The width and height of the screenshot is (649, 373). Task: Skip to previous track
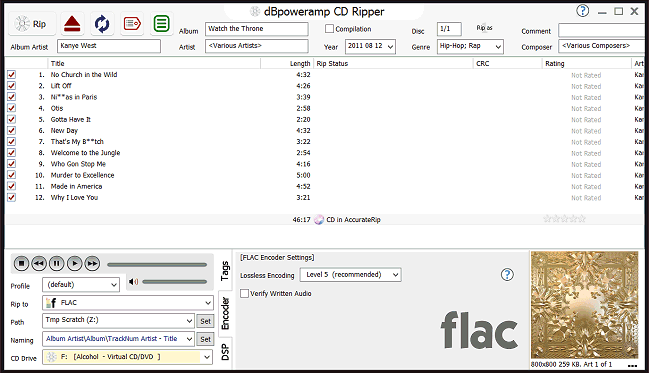click(x=39, y=263)
